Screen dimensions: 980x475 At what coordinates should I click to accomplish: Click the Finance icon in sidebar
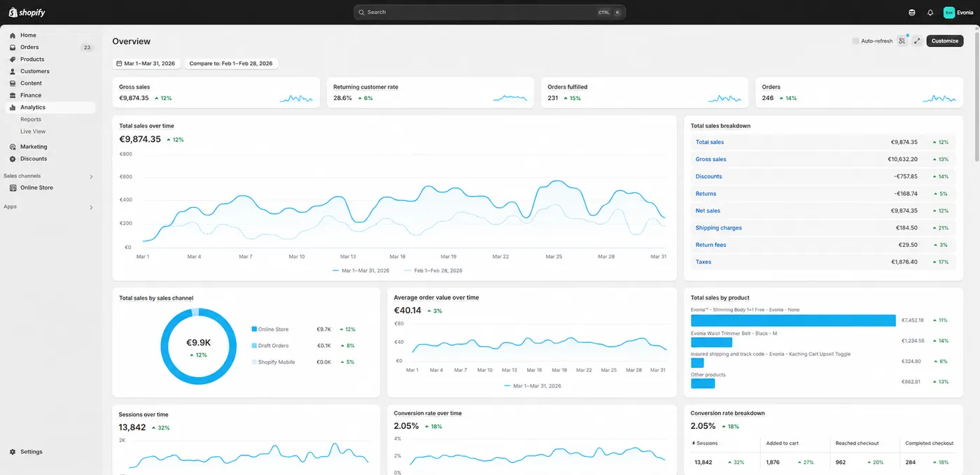tap(13, 95)
